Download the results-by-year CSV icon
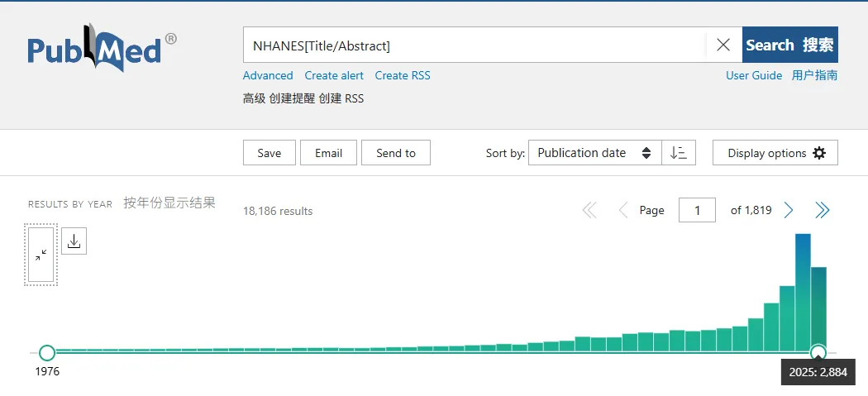Viewport: 868px width, 396px height. [x=74, y=241]
